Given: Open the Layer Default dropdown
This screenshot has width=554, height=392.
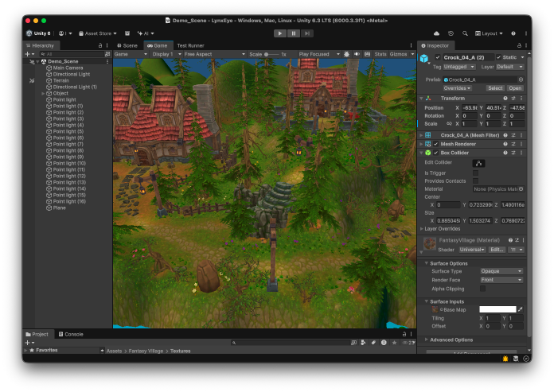Looking at the screenshot, I should point(510,67).
